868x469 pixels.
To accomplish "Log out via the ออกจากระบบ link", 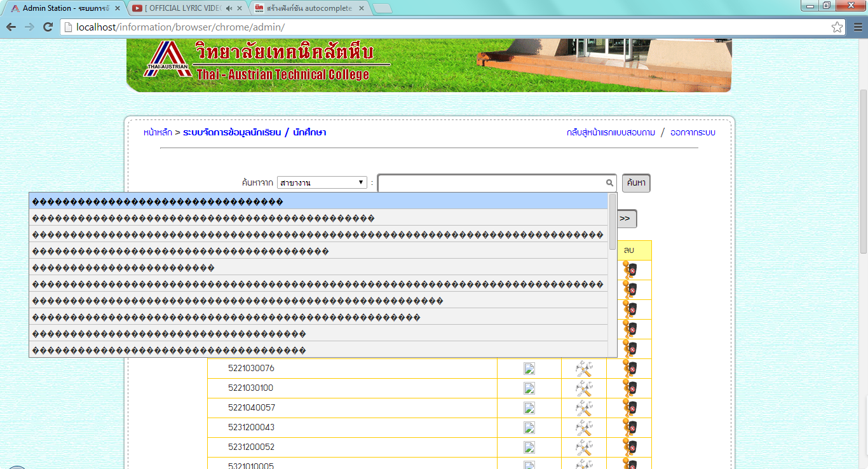I will tap(693, 132).
